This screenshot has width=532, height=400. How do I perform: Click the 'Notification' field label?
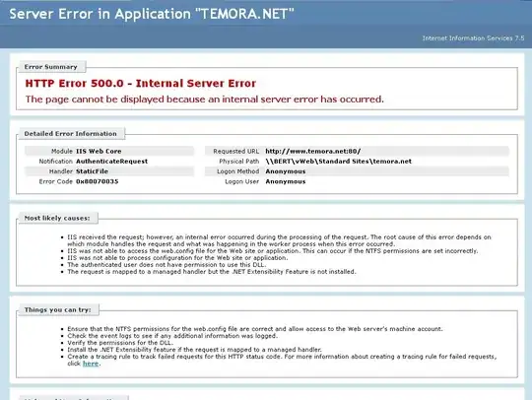coord(55,162)
